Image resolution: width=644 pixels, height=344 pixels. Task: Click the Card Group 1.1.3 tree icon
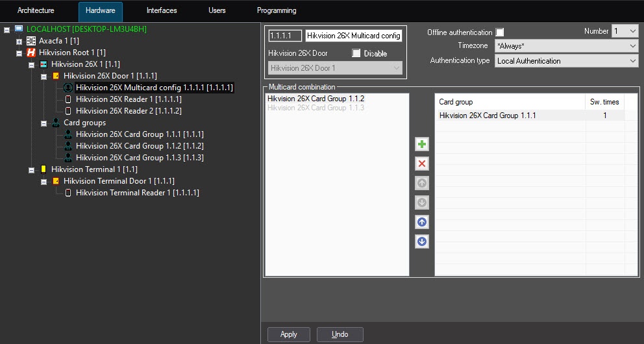tap(68, 158)
